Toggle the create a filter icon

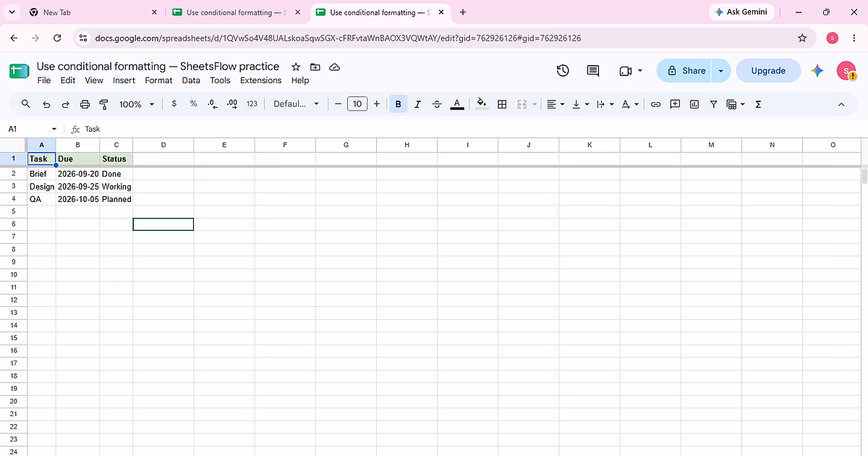coord(713,104)
